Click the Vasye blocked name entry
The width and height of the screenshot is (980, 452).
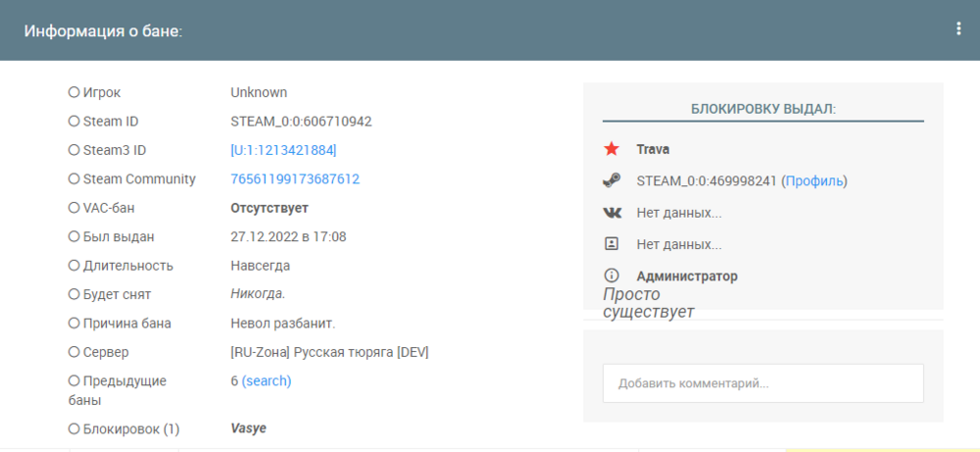click(x=248, y=428)
